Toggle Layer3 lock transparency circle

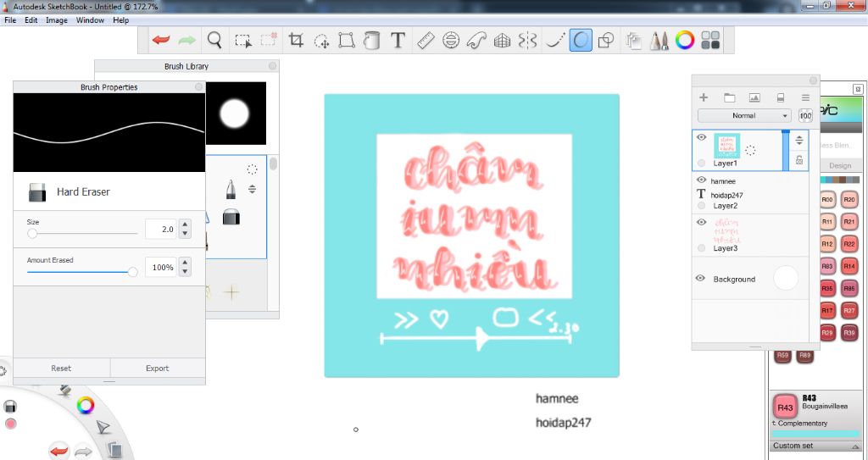pyautogui.click(x=701, y=248)
